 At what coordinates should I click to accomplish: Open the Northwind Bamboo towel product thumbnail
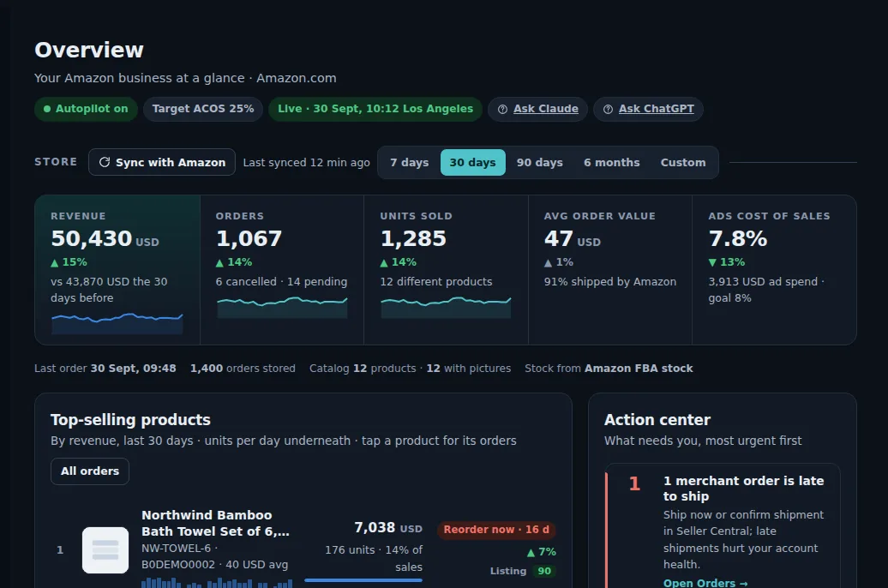coord(105,550)
